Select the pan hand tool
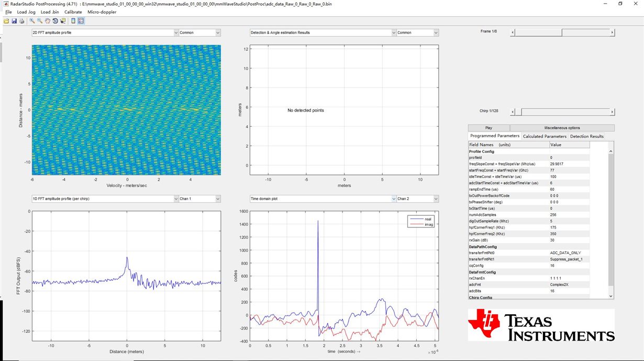Viewport: 644px width, 361px height. pos(48,21)
